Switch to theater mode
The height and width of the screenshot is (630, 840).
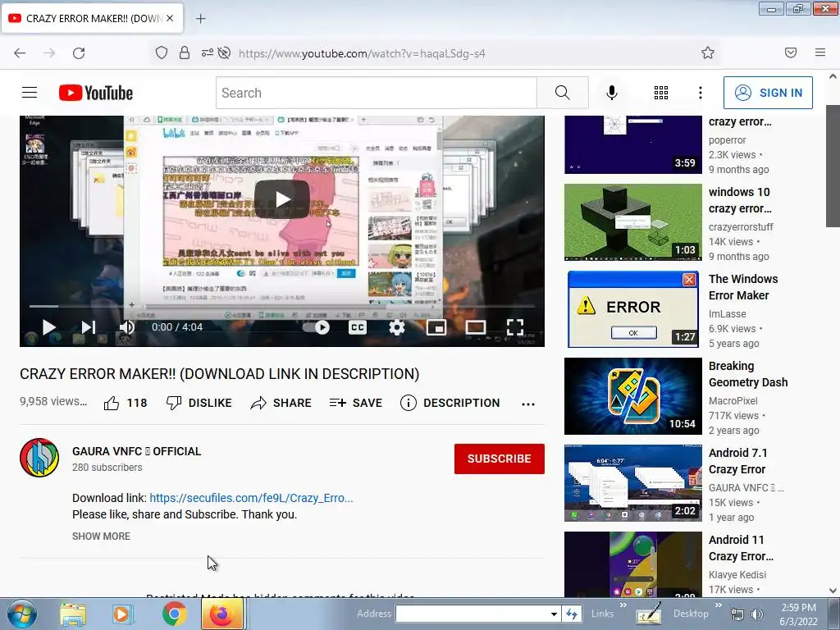pos(476,326)
